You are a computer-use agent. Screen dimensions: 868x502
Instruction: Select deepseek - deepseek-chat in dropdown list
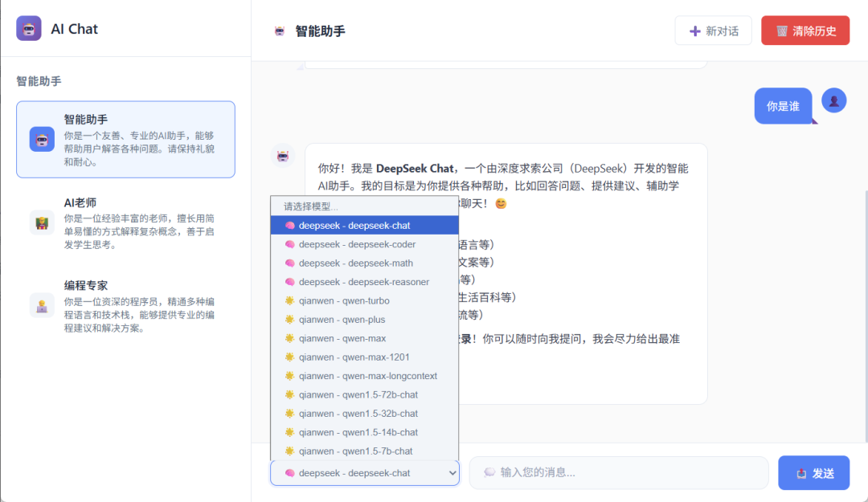(x=365, y=225)
